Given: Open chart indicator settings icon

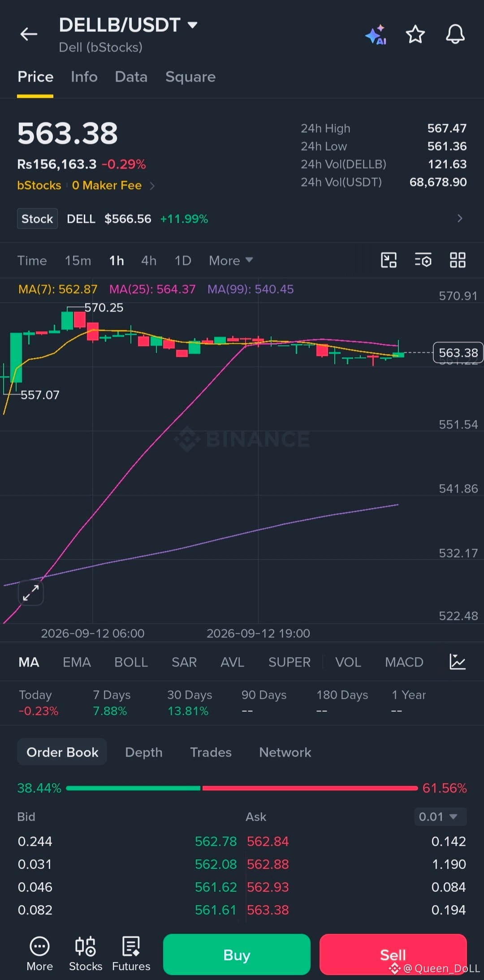Looking at the screenshot, I should [423, 260].
